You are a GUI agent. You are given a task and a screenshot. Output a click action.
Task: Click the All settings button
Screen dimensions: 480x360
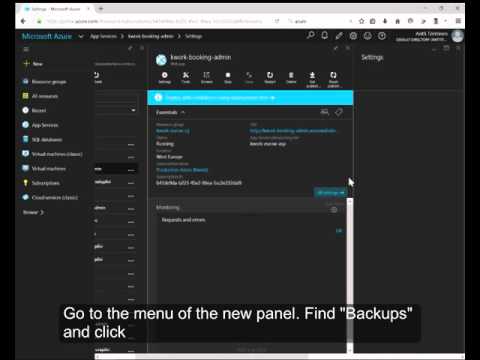(329, 193)
